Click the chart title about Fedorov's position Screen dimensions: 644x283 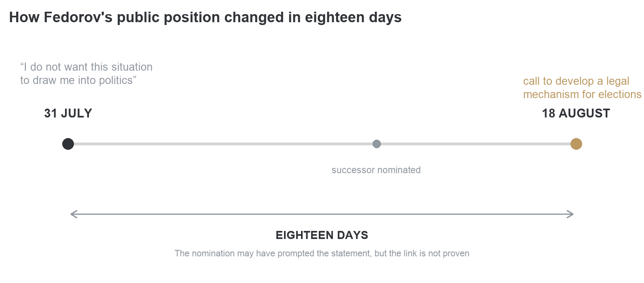point(205,17)
